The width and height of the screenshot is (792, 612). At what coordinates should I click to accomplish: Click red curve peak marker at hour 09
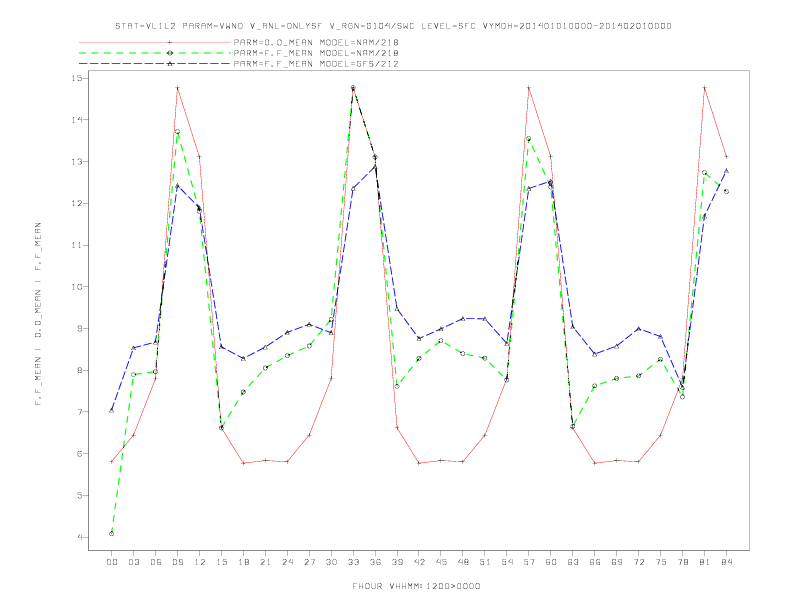point(177,88)
